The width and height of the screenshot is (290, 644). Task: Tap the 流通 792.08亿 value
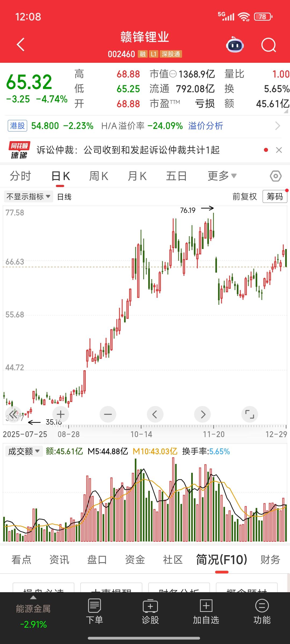point(195,89)
